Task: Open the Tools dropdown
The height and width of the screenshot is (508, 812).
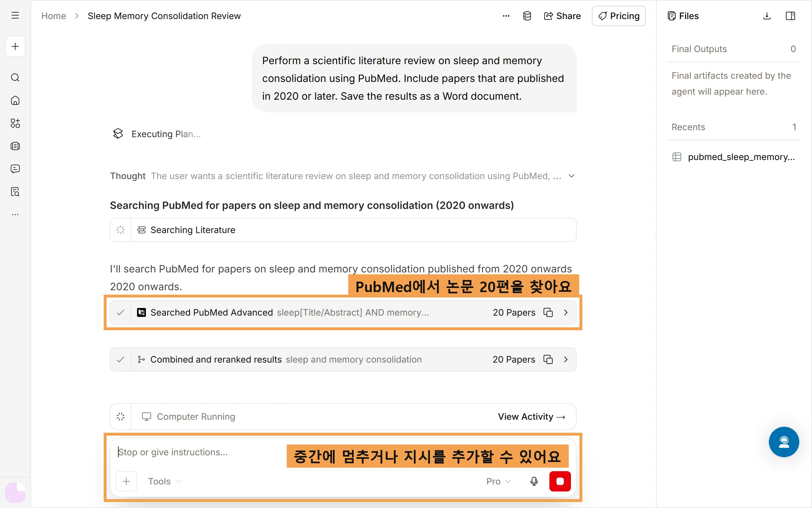Action: tap(164, 481)
